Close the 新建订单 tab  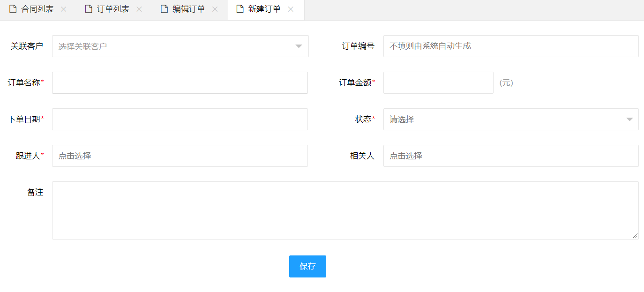tap(291, 9)
